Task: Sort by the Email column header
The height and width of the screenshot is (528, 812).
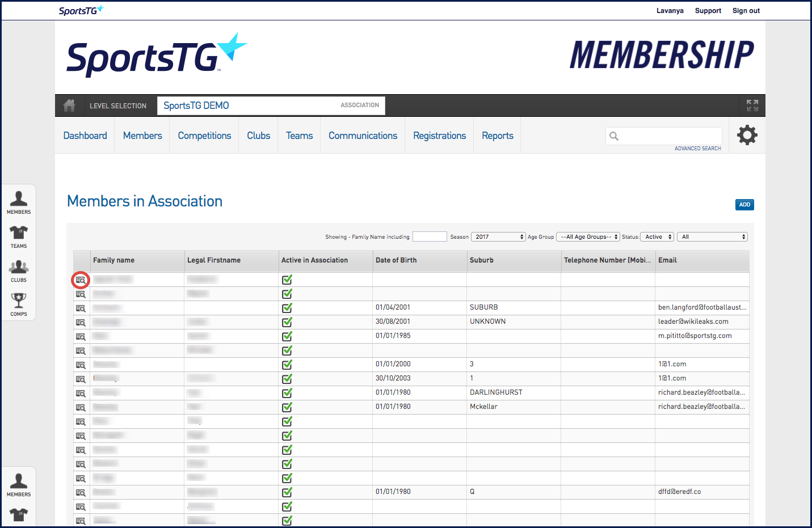Action: pos(702,260)
